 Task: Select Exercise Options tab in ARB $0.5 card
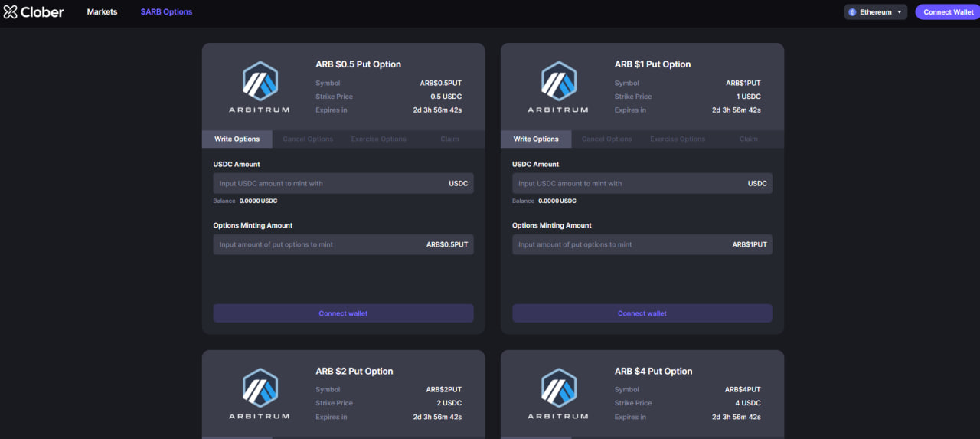(379, 139)
